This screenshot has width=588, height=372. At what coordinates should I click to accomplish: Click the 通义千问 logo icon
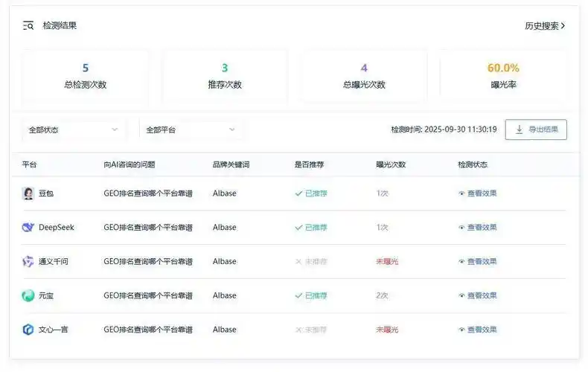(x=28, y=261)
